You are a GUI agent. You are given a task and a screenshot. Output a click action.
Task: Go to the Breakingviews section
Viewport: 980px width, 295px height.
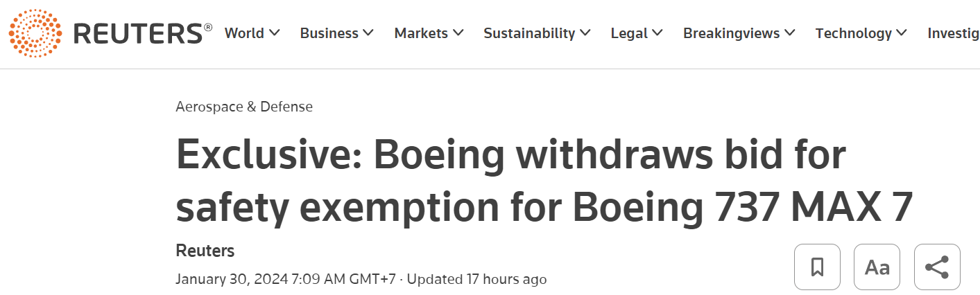[x=731, y=33]
